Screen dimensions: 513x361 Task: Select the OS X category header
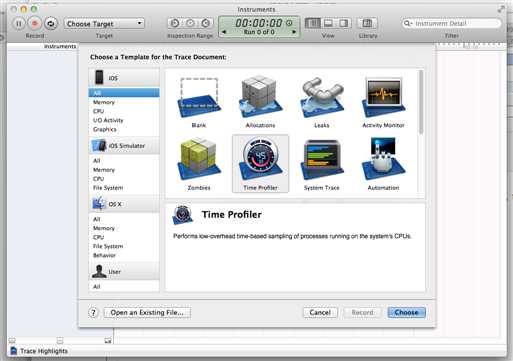[124, 204]
